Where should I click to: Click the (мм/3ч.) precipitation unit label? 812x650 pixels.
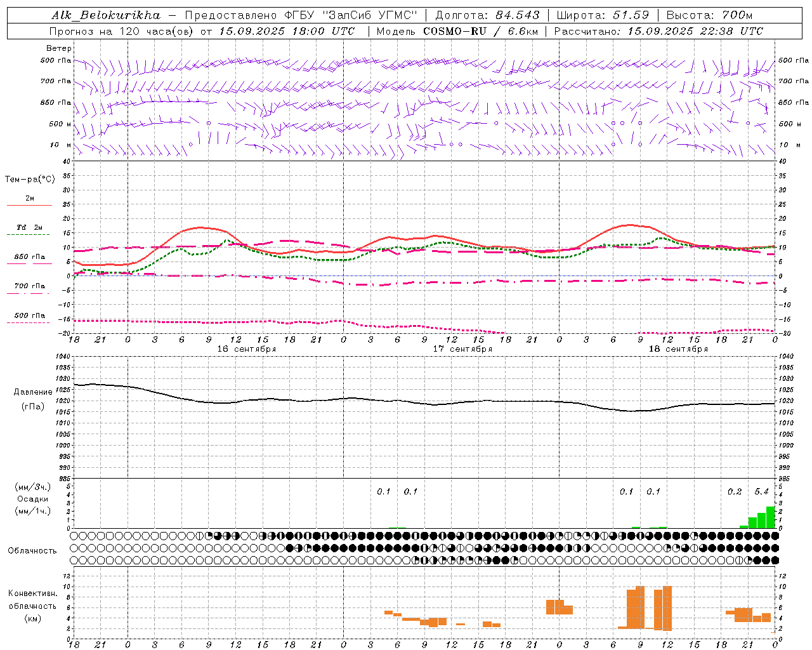tap(32, 487)
